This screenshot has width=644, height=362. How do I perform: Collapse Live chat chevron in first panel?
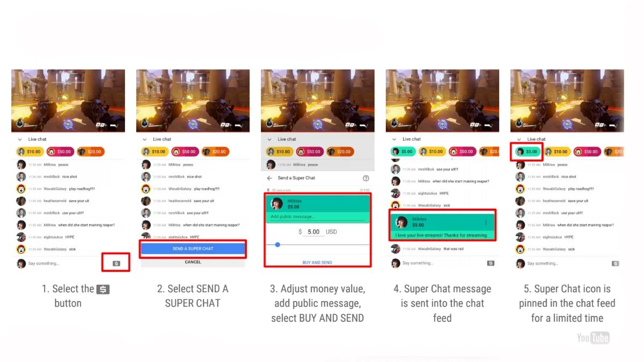click(20, 139)
